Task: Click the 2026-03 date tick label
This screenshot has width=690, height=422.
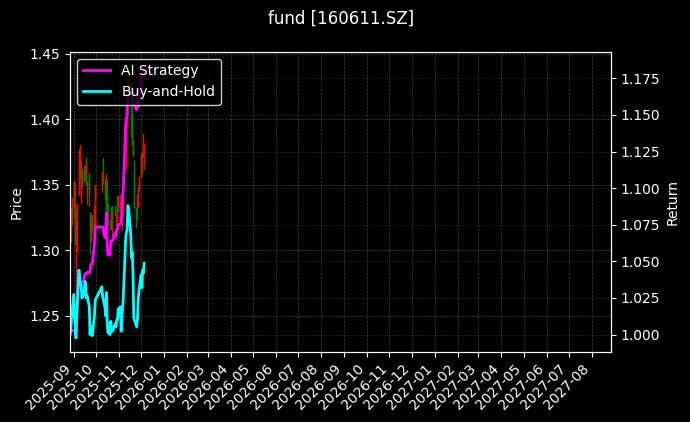Action: (184, 387)
